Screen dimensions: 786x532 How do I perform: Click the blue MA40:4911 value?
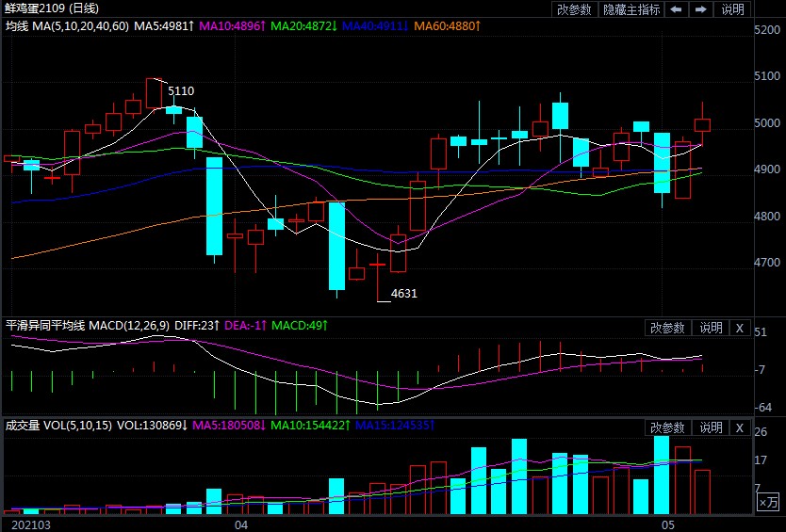pyautogui.click(x=375, y=26)
